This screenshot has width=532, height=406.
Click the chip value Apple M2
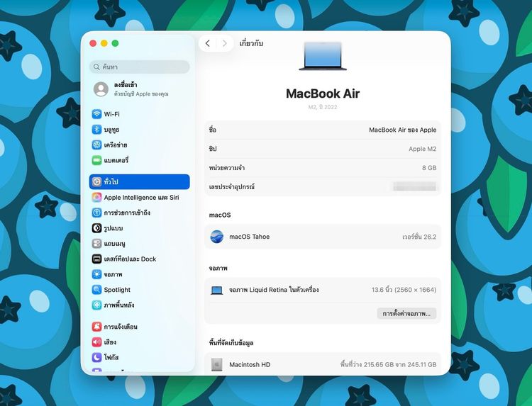point(423,149)
